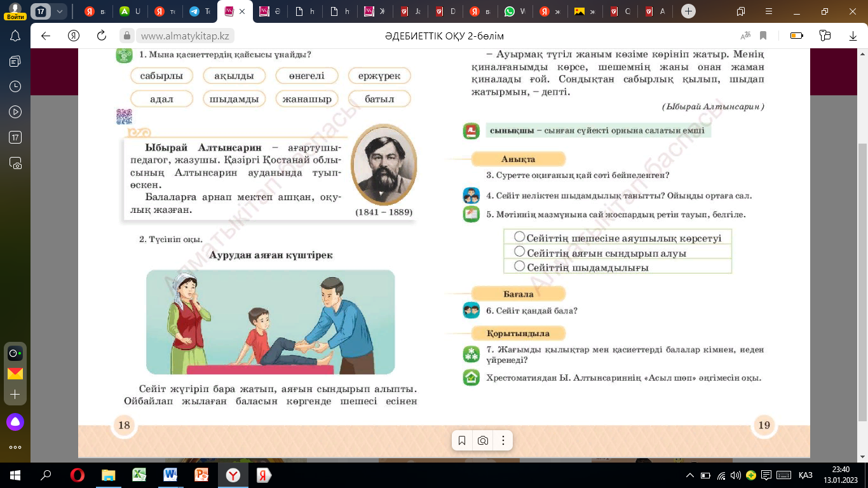Open the Alice assistant purple icon in sidebar

coord(15,421)
